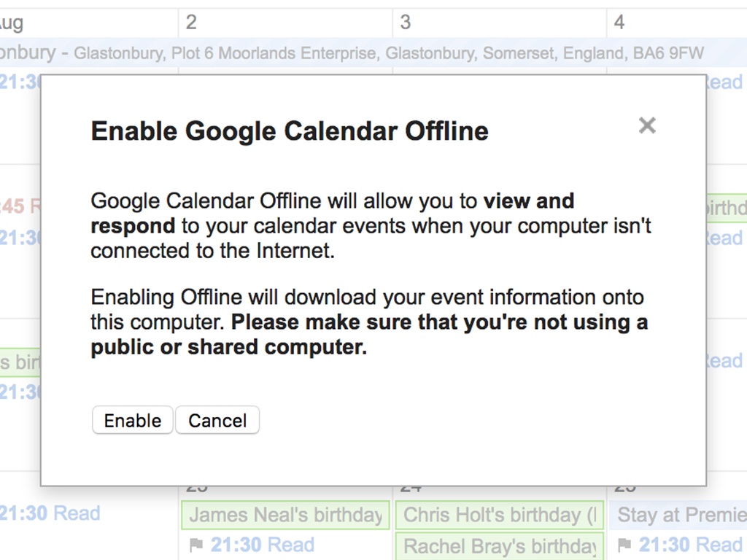747x560 pixels.
Task: Open Chris Holt's birthday event
Action: point(500,516)
